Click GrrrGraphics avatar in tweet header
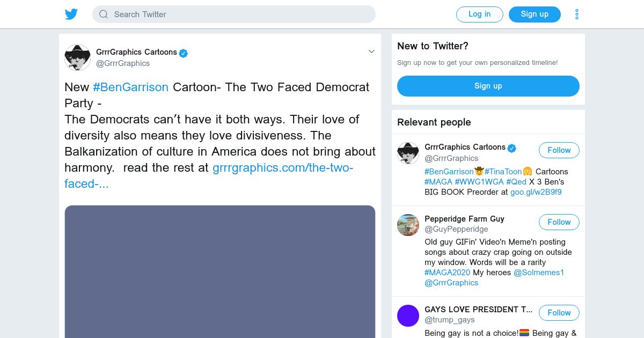Viewport: 644px width, 338px height. pos(77,57)
